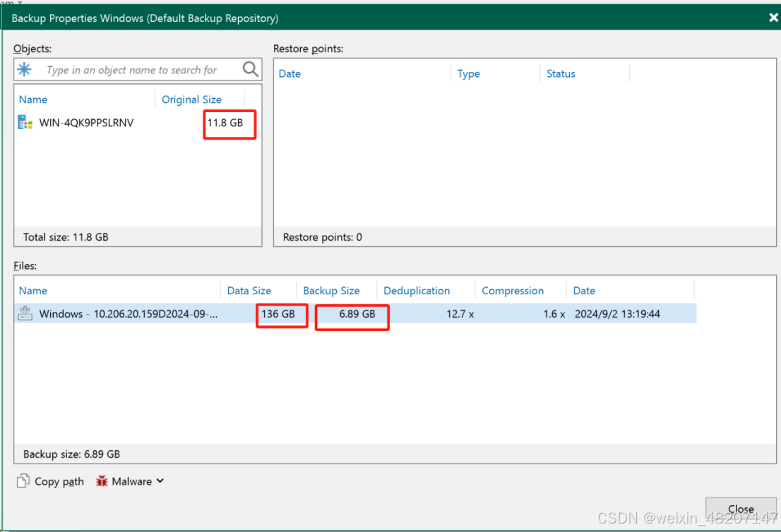Image resolution: width=781 pixels, height=532 pixels.
Task: Click the 1.6 x compression value
Action: click(x=554, y=314)
